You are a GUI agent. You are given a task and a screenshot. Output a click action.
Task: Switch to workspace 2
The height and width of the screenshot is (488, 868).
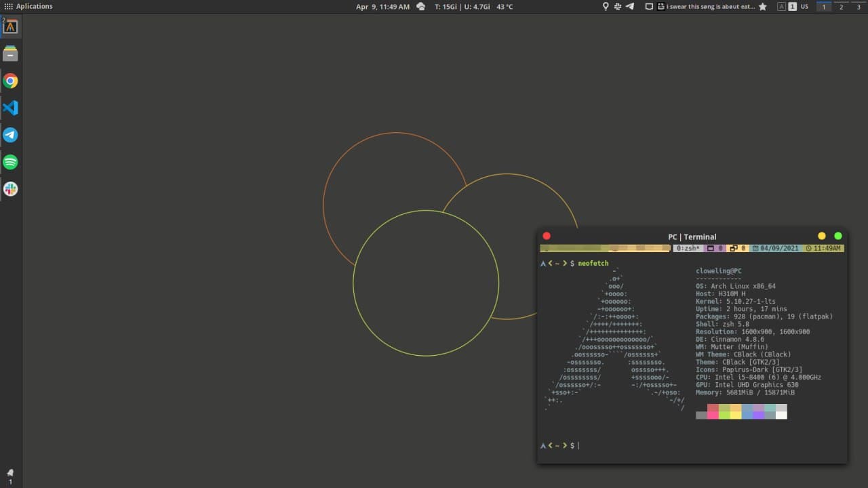click(842, 6)
